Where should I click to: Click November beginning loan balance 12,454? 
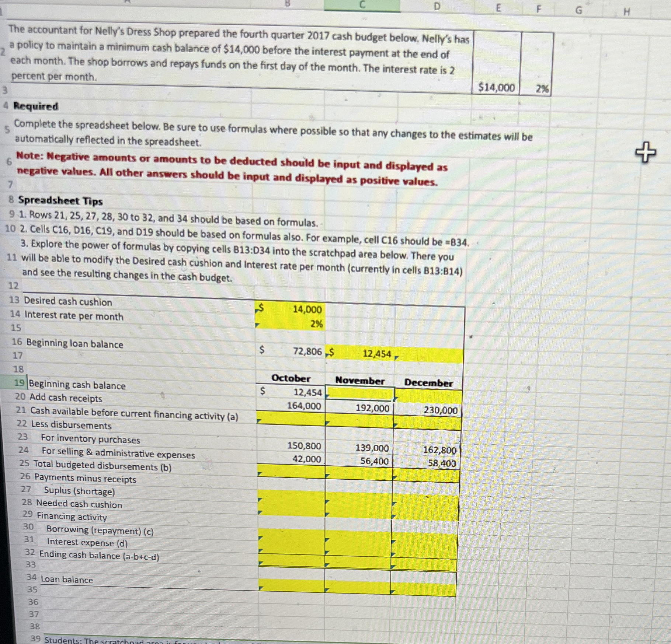point(360,353)
